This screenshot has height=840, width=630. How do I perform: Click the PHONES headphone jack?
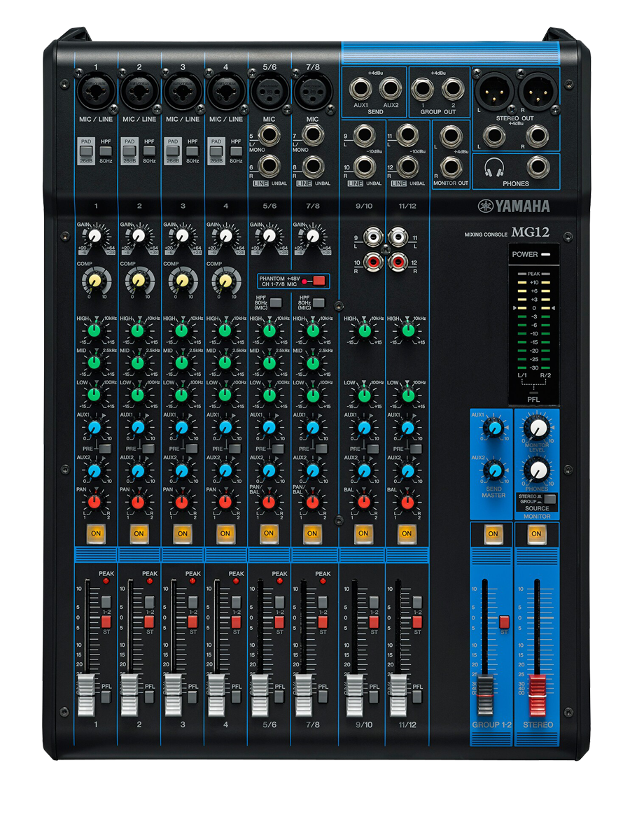tap(540, 167)
